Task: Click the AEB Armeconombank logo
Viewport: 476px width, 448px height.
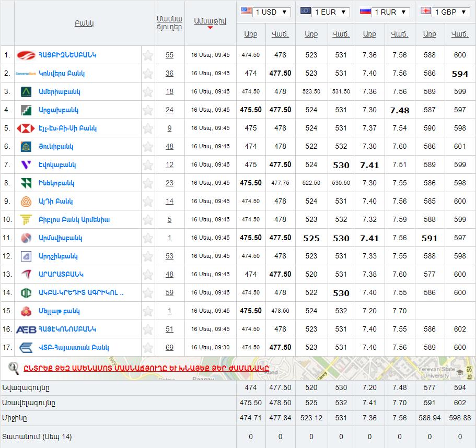Action: (26, 329)
